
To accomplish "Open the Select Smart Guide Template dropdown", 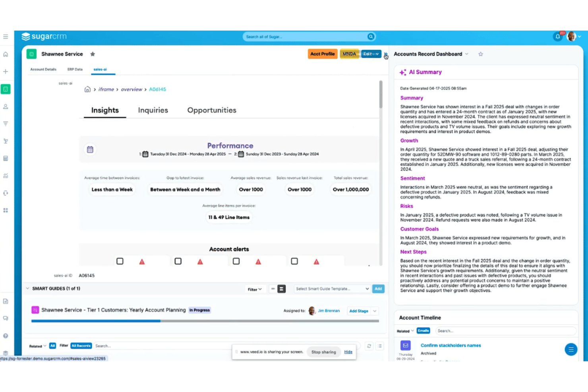I will [332, 289].
